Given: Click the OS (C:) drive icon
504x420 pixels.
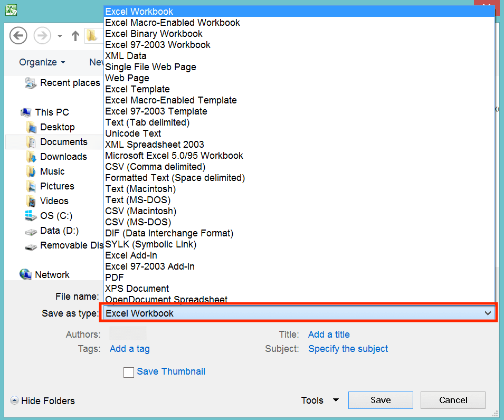Looking at the screenshot, I should [x=31, y=216].
